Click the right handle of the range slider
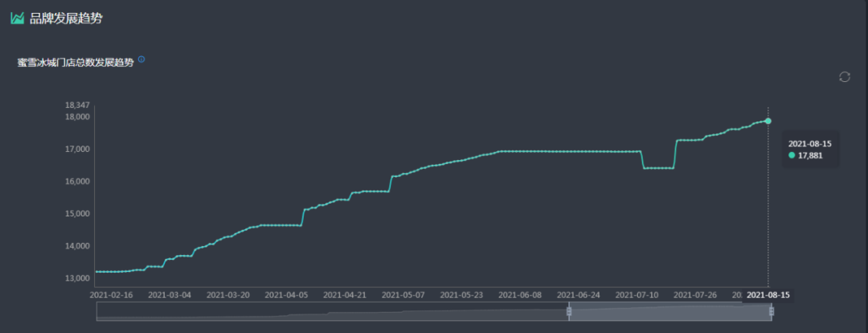 click(x=772, y=312)
